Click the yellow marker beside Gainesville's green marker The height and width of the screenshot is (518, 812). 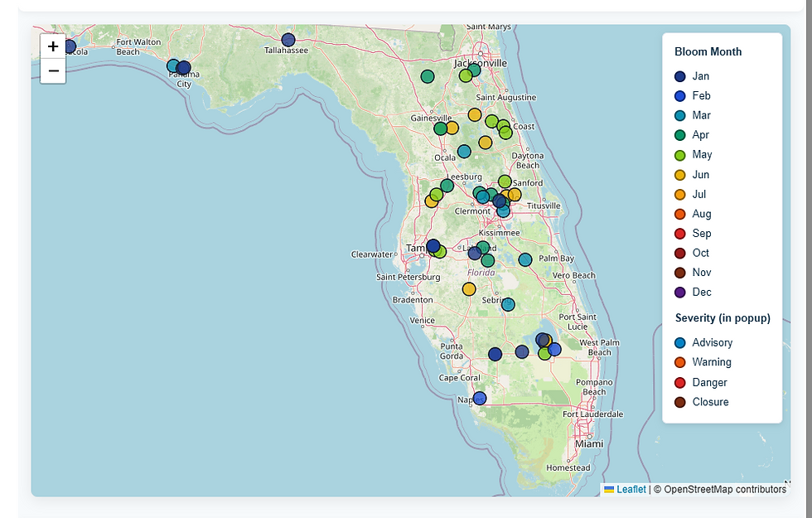452,128
